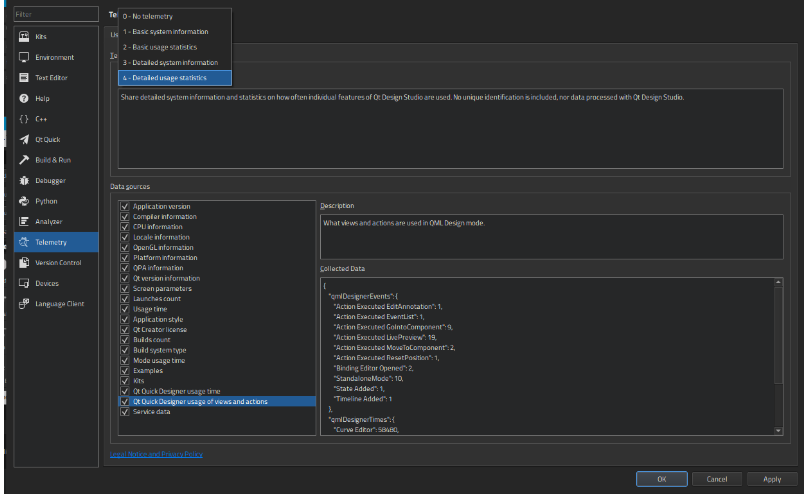This screenshot has width=805, height=494.
Task: Open the Python category icon
Action: coord(24,201)
